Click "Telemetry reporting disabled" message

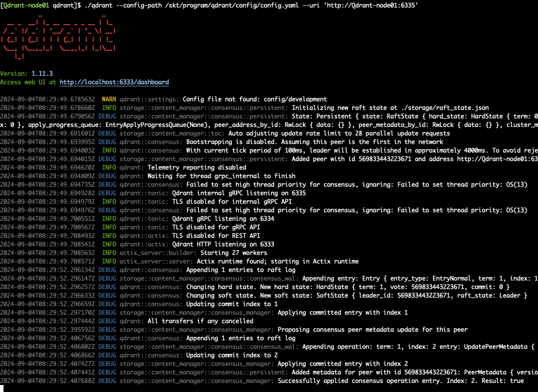pyautogui.click(x=196, y=168)
